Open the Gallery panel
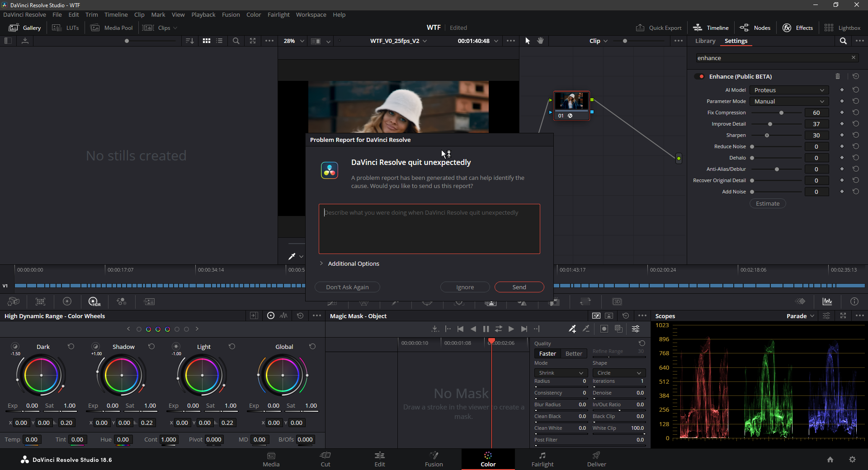 [x=25, y=28]
